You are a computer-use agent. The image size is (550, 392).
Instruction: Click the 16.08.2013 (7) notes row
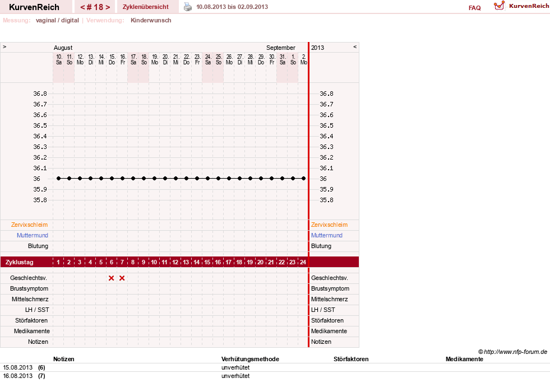click(x=275, y=376)
